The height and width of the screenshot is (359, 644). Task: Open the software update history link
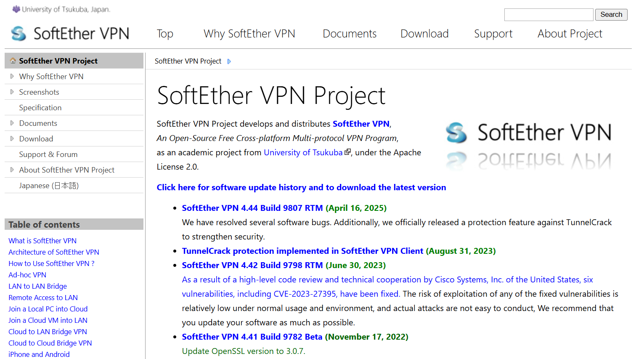[301, 187]
